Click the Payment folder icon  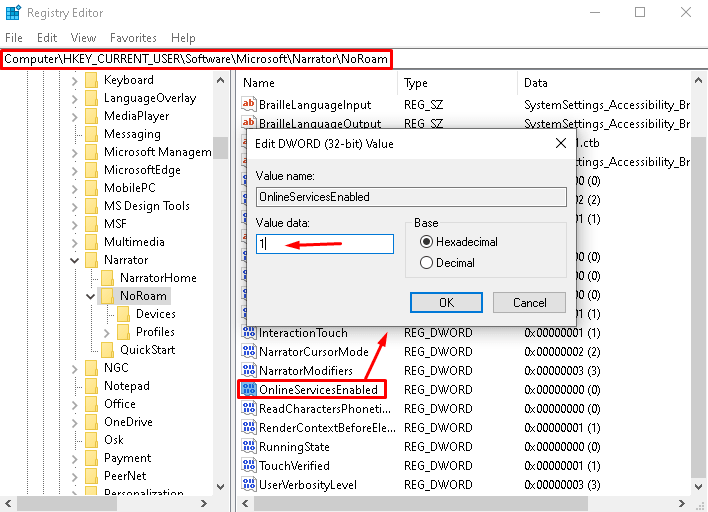[x=92, y=458]
